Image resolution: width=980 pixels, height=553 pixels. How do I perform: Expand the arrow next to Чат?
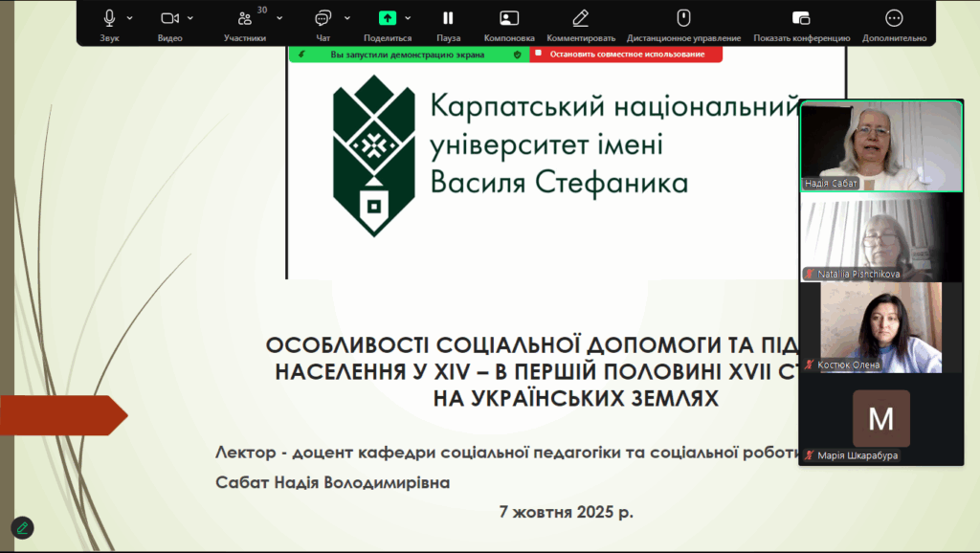pos(346,18)
